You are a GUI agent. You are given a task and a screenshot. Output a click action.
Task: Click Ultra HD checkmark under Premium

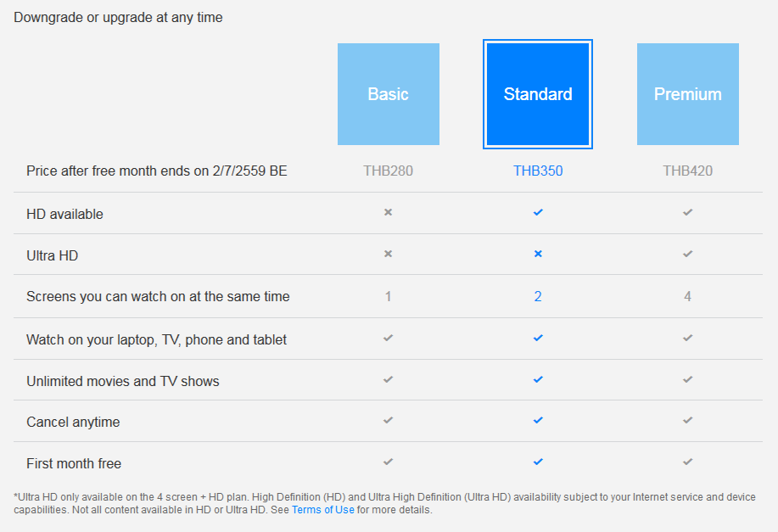pos(687,255)
